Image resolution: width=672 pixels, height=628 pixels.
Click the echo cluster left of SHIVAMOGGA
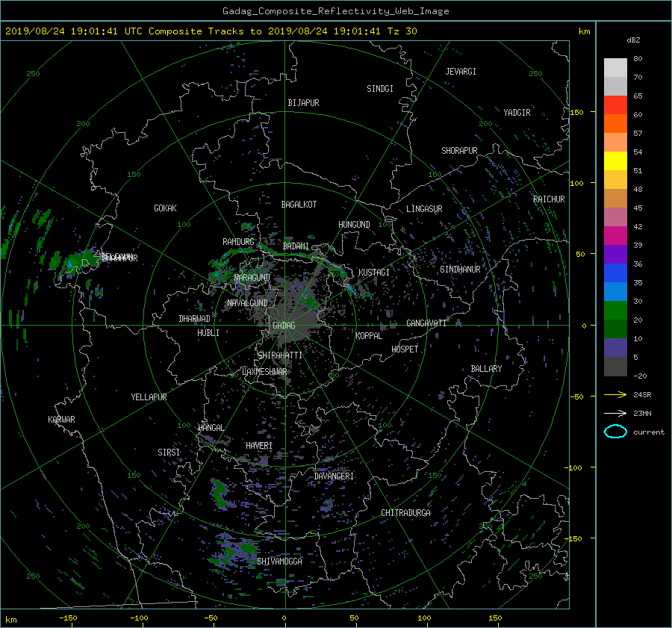pos(234,550)
